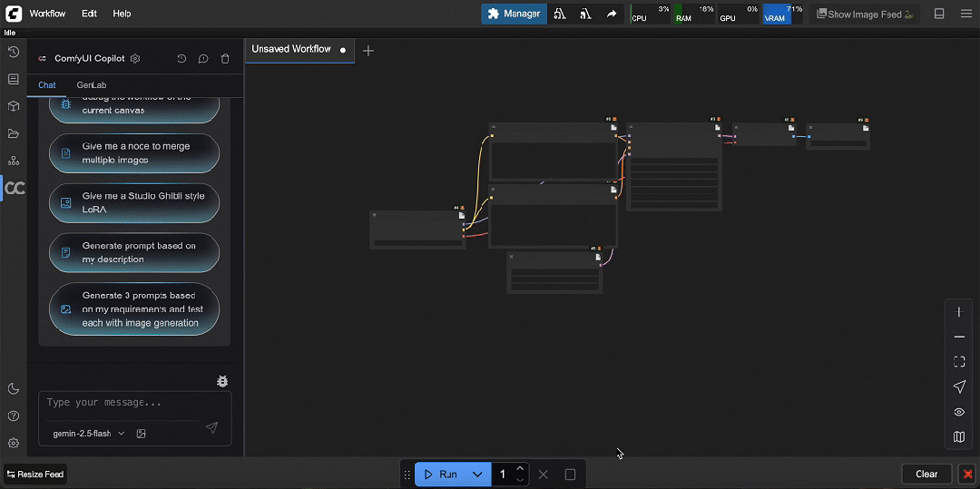Click the Run button
The width and height of the screenshot is (980, 489).
pos(440,474)
